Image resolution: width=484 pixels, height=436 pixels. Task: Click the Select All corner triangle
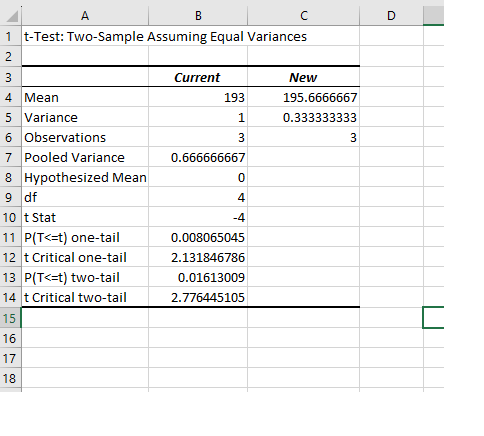(11, 16)
